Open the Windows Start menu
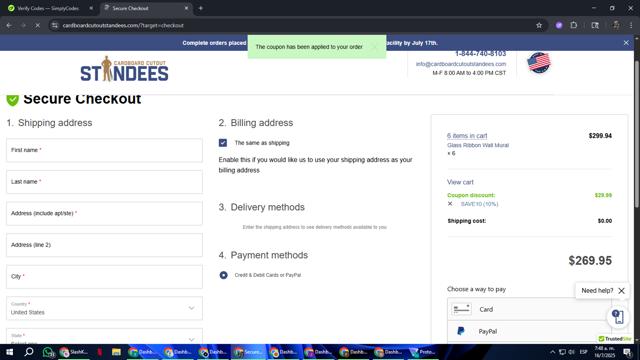This screenshot has height=360, width=640. pyautogui.click(x=9, y=352)
